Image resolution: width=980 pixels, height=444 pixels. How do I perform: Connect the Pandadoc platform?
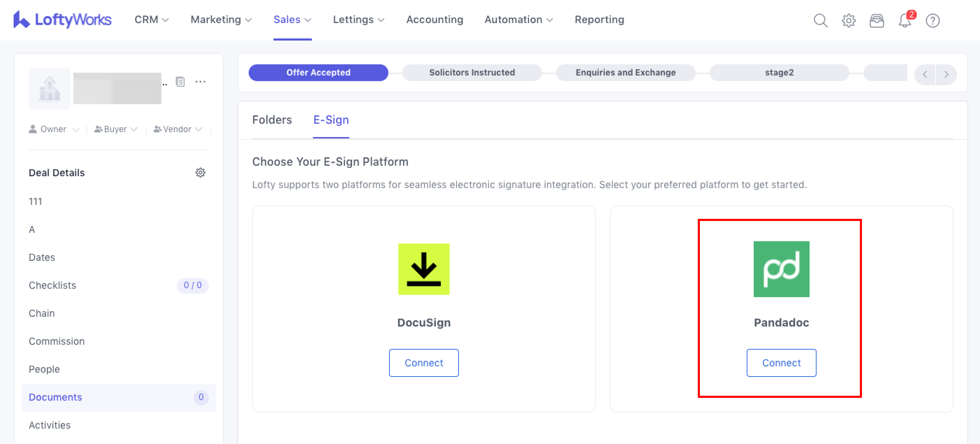click(781, 363)
